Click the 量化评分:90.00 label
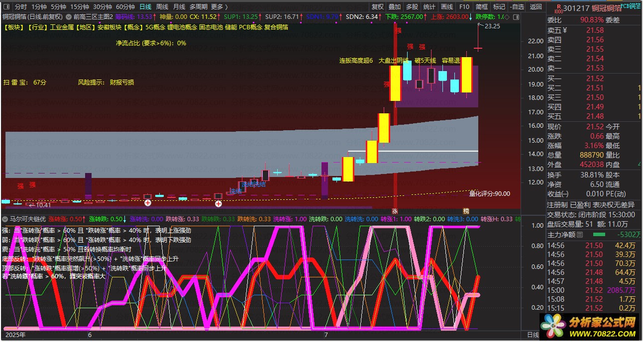The height and width of the screenshot is (342, 644). coord(490,194)
